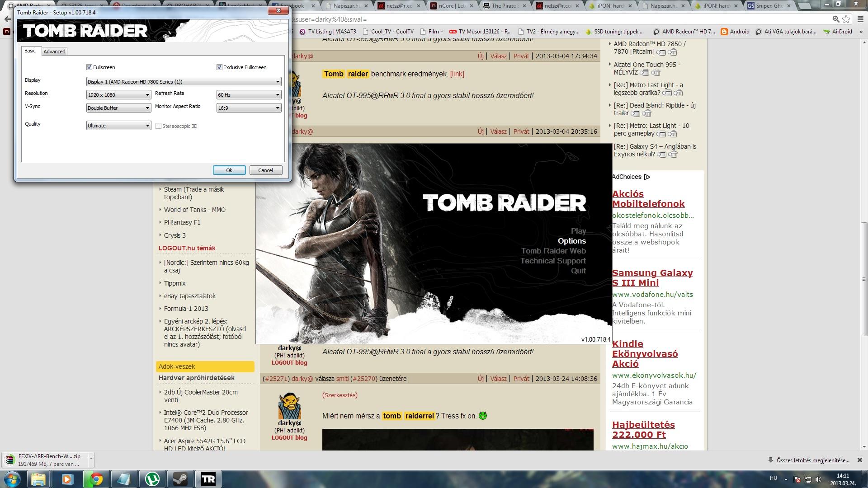Click darky@ avatar in last post
Viewport: 868px width, 488px height.
coord(289,405)
